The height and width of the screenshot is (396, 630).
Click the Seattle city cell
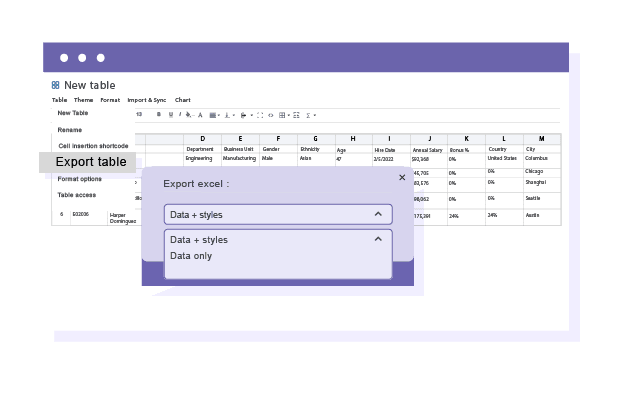[x=542, y=200]
